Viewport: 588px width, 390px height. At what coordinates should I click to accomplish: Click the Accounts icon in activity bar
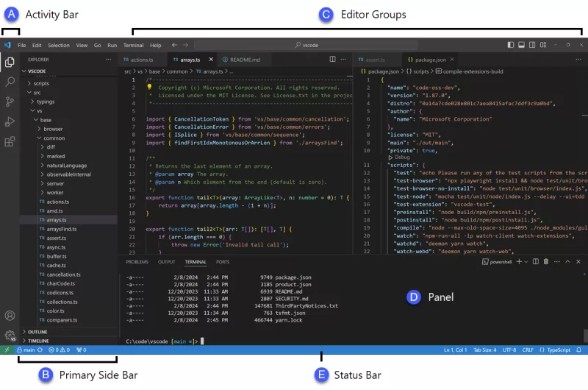coord(10,316)
